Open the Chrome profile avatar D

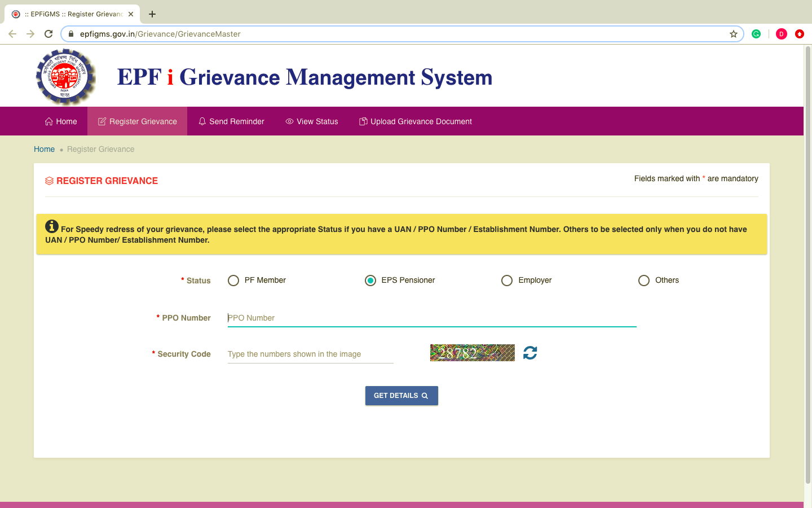[x=782, y=34]
